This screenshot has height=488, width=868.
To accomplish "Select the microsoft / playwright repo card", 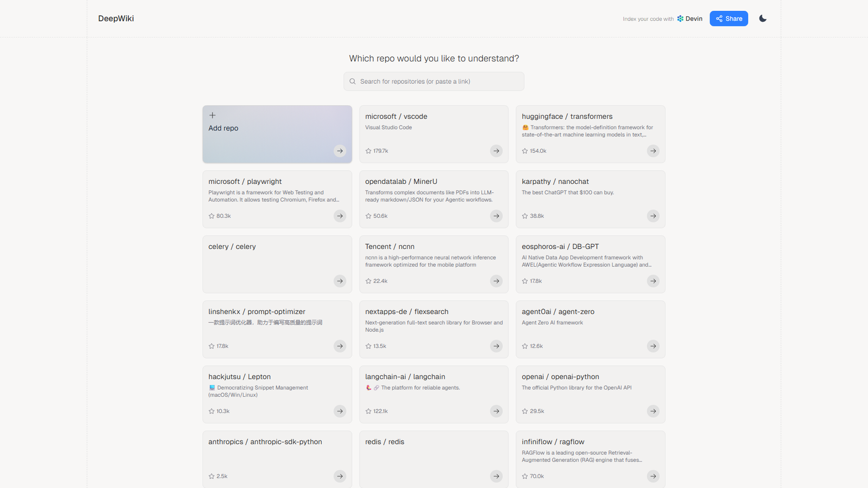I will point(277,198).
